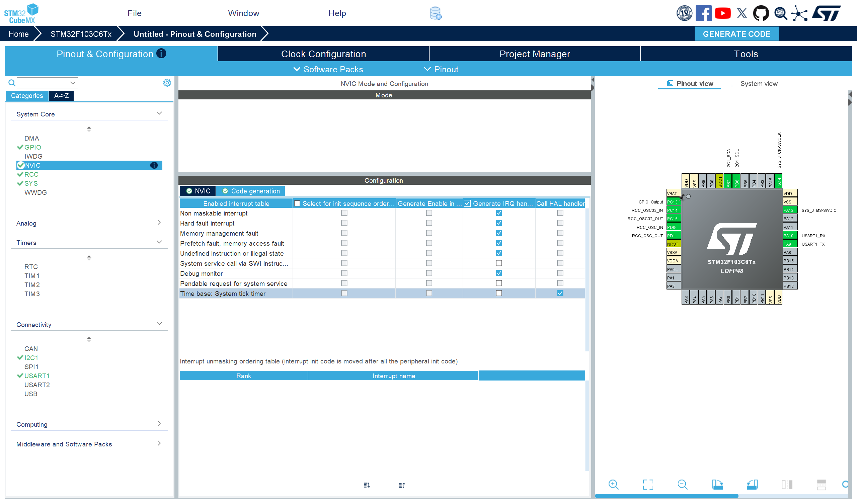Switch to the Clock Configuration tab
Image resolution: width=857 pixels, height=504 pixels.
tap(323, 54)
